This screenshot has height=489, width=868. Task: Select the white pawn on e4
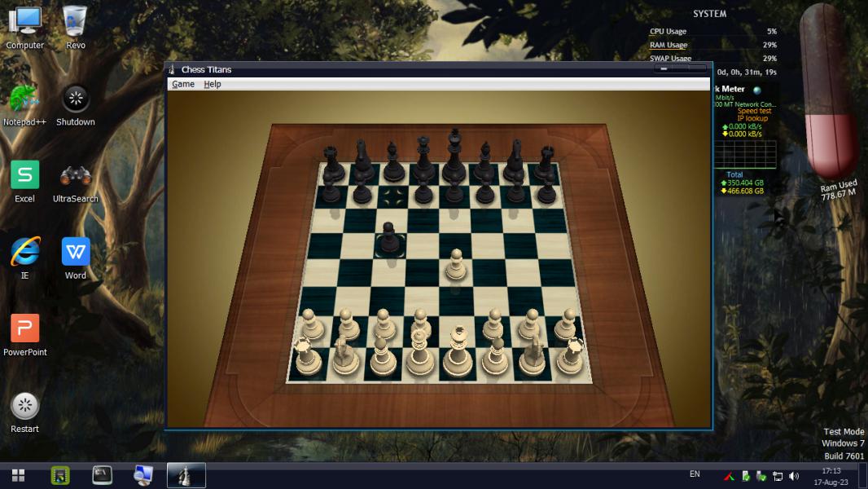click(x=456, y=264)
